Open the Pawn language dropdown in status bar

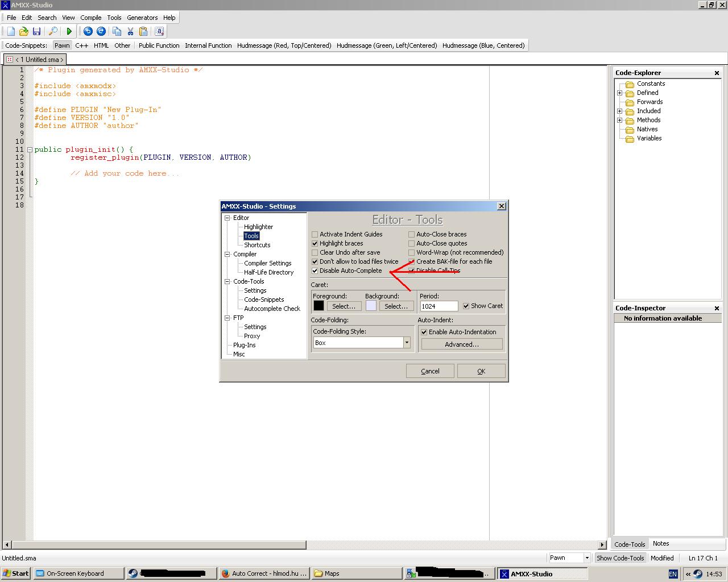[x=587, y=558]
